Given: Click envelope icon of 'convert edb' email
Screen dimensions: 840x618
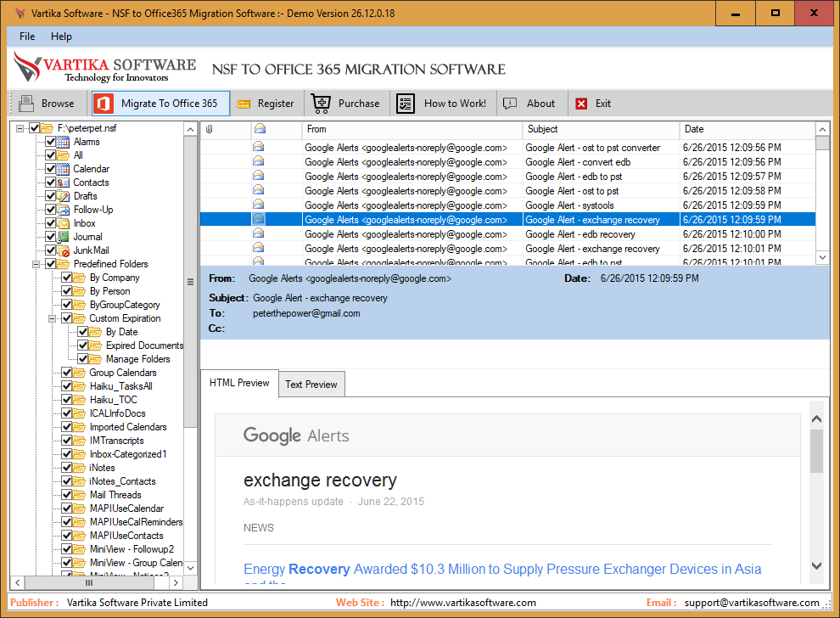Looking at the screenshot, I should point(258,161).
